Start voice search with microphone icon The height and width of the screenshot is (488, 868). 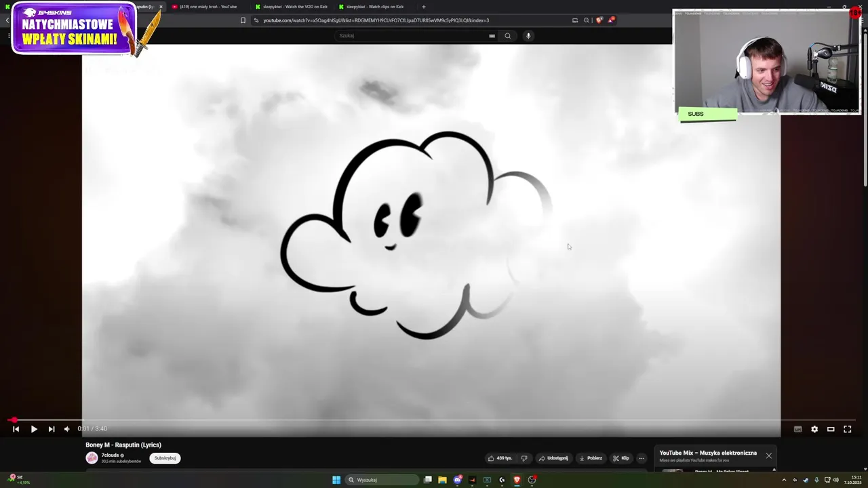[x=528, y=36]
